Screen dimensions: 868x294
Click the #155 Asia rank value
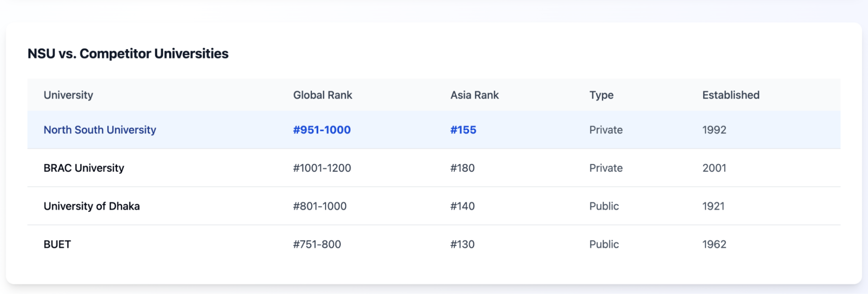coord(463,130)
